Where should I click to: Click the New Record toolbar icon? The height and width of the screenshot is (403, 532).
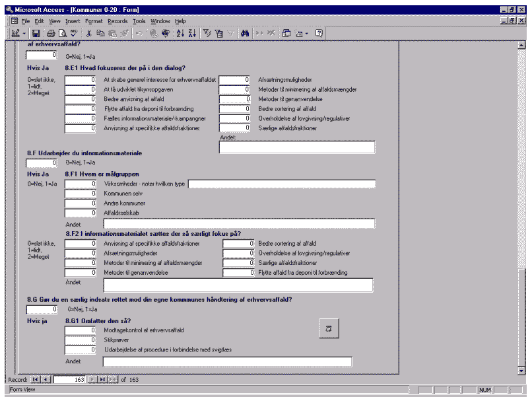click(x=259, y=33)
